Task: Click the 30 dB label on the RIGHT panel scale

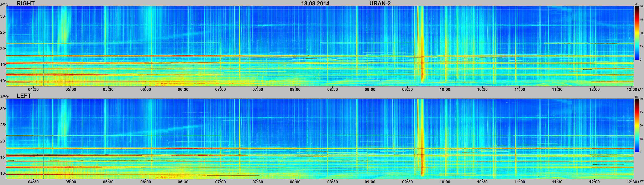Action: click(x=641, y=33)
